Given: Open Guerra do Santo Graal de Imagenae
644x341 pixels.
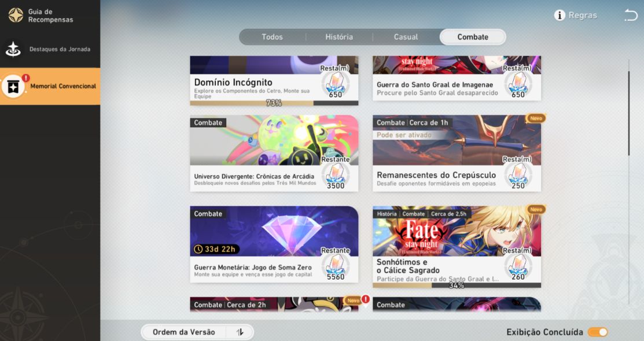Looking at the screenshot, I should coord(457,79).
